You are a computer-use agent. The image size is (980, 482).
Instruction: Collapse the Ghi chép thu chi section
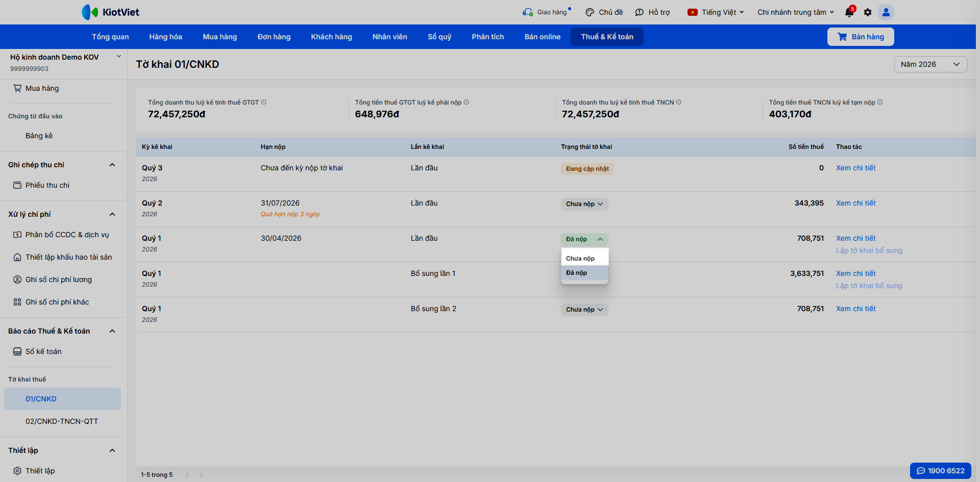(112, 165)
